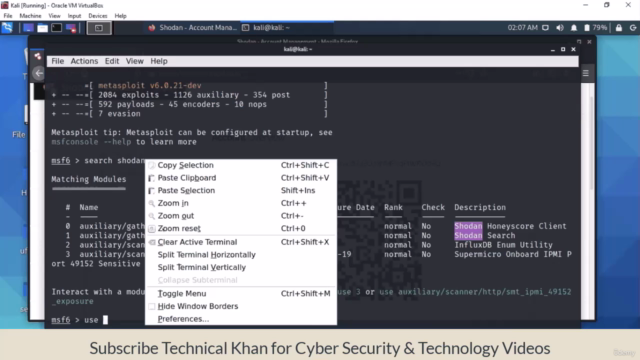Image resolution: width=640 pixels, height=360 pixels.
Task: Open the volume speaker tray icon
Action: coord(560,28)
